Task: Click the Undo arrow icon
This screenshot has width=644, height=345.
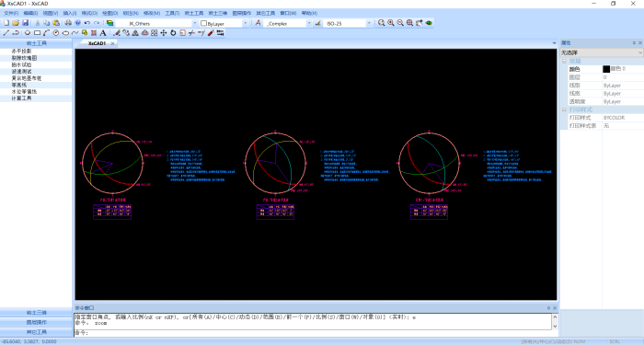Action: pyautogui.click(x=87, y=23)
